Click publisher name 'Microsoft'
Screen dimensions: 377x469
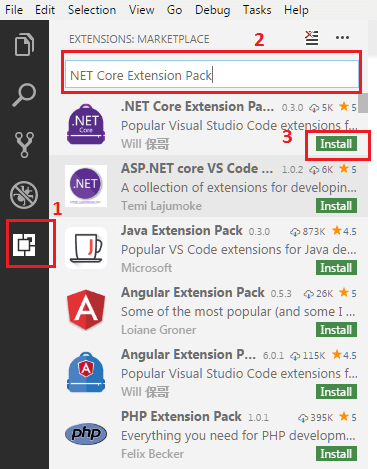[x=146, y=268]
